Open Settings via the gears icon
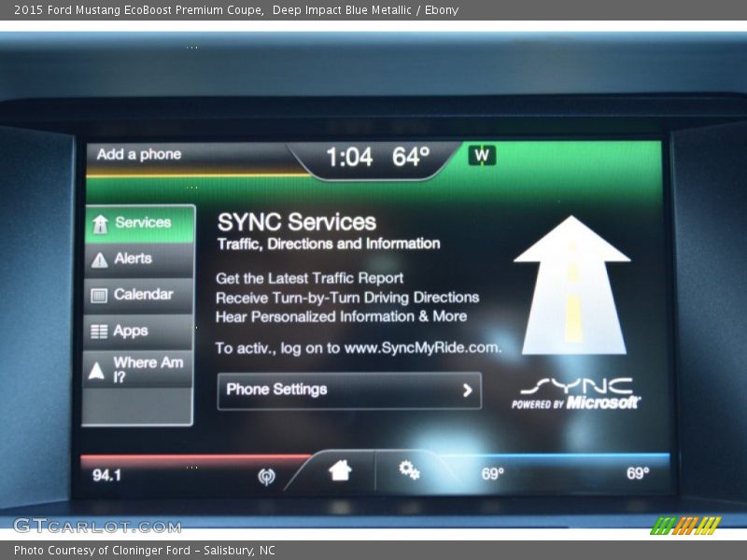The image size is (747, 560). [x=409, y=470]
